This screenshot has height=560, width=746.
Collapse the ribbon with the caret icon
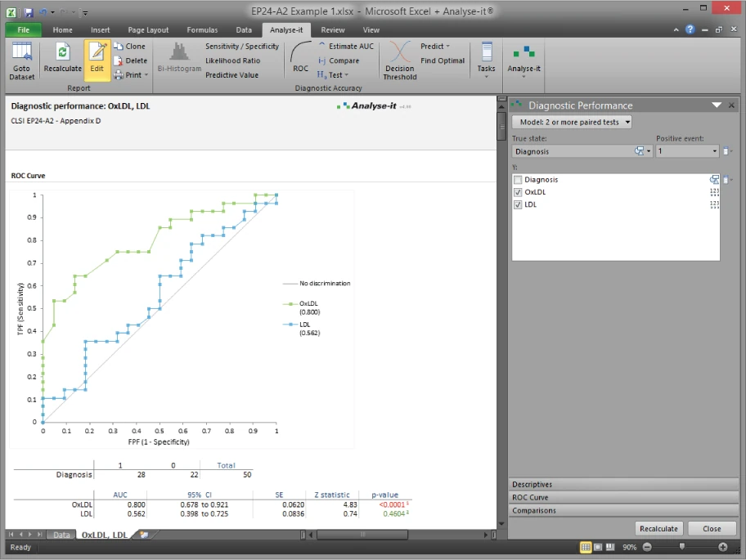676,29
